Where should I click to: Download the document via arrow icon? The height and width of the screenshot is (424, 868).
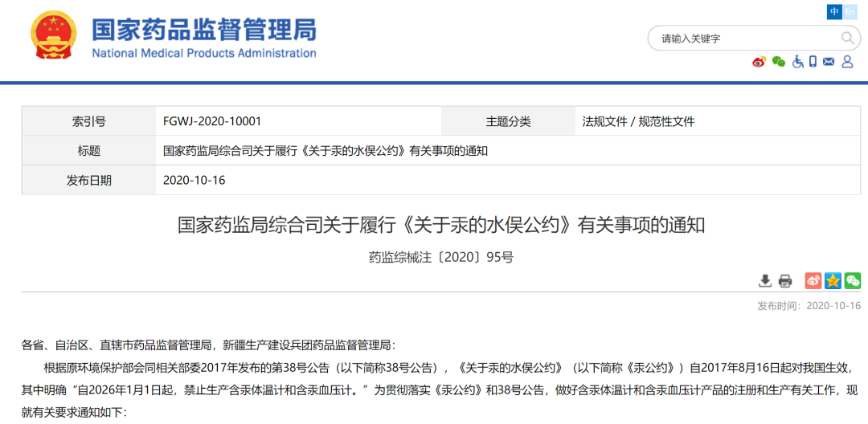[x=764, y=281]
